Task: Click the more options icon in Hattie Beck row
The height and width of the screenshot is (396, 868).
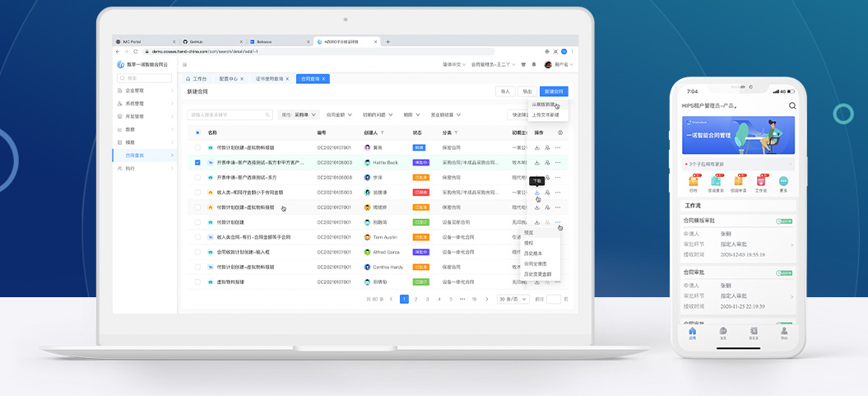Action: click(558, 162)
